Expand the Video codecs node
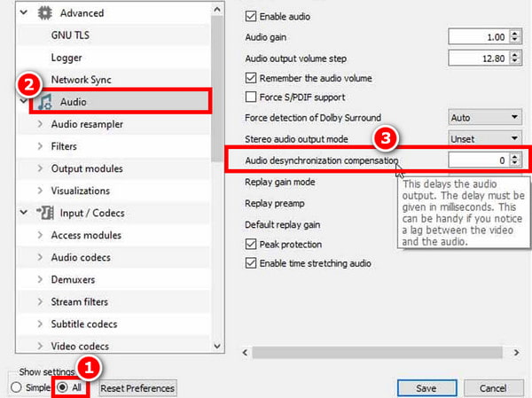The height and width of the screenshot is (398, 532). (x=40, y=346)
